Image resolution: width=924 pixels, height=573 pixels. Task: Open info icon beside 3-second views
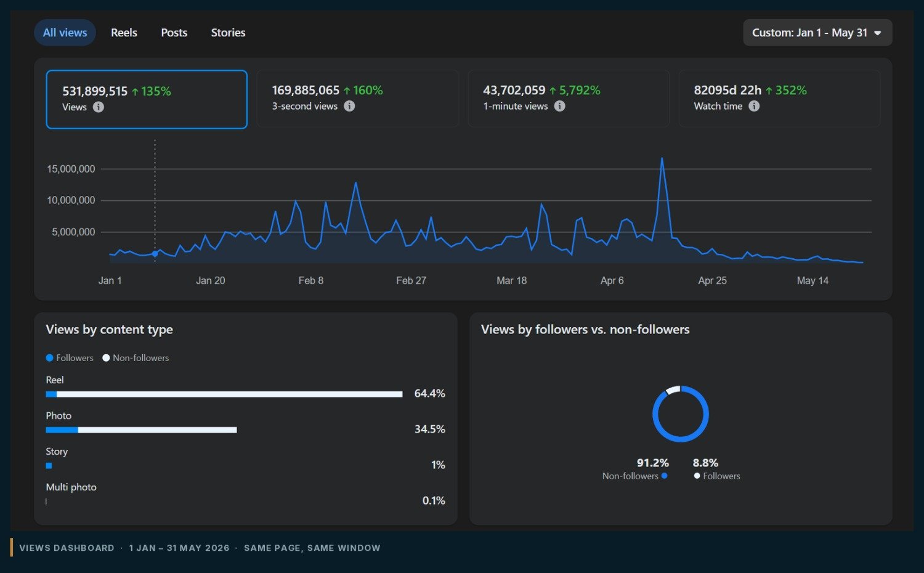349,106
